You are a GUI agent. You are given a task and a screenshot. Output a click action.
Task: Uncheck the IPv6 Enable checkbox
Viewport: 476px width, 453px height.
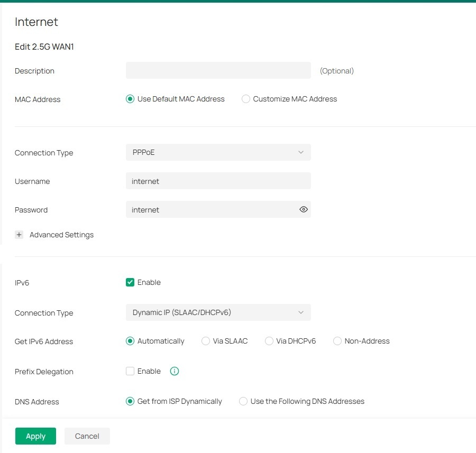click(130, 282)
